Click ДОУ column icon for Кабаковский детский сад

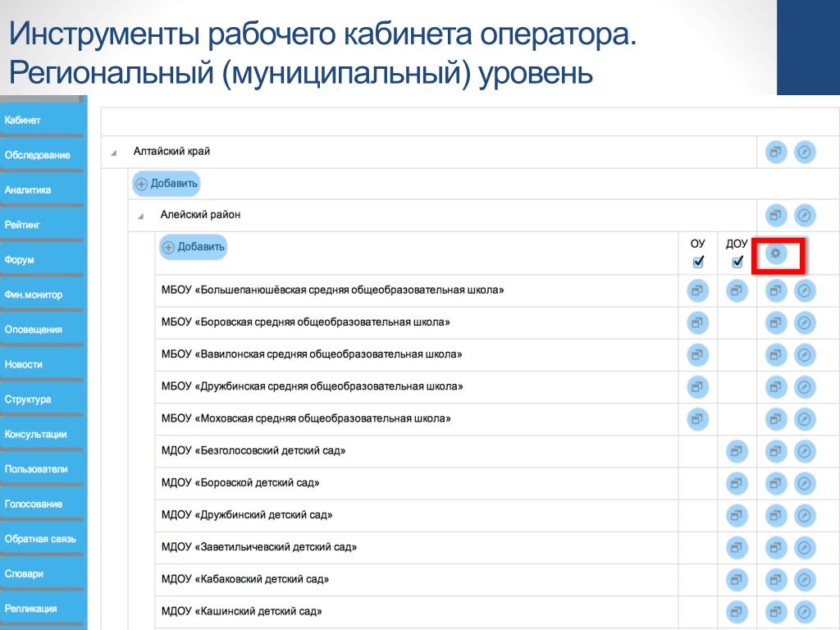[x=737, y=579]
